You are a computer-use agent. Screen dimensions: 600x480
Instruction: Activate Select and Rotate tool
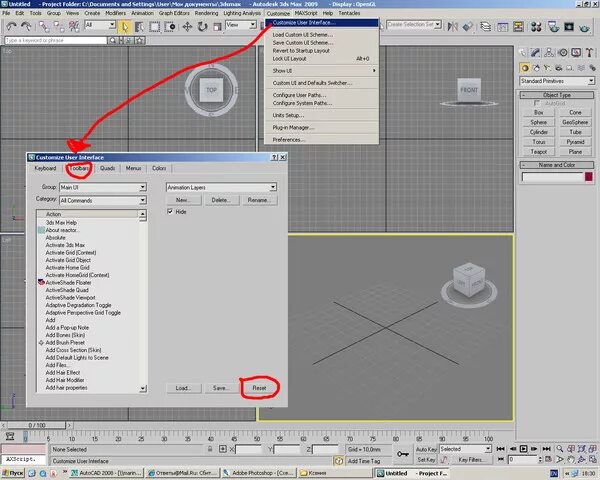[202, 26]
